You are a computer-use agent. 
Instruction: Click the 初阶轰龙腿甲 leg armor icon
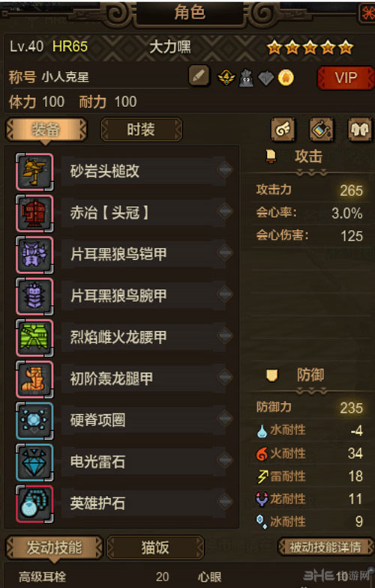(34, 379)
